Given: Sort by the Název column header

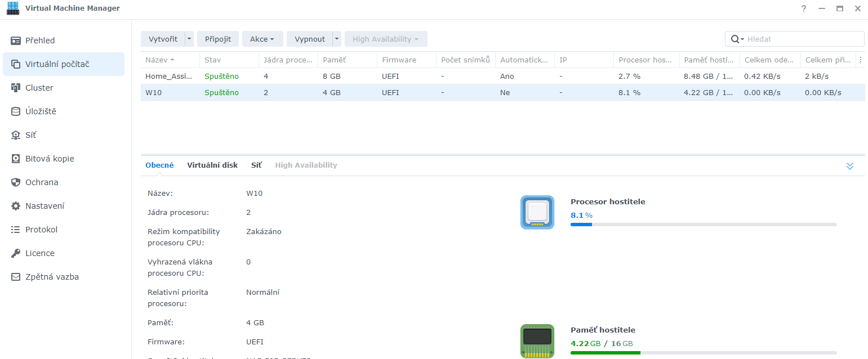Looking at the screenshot, I should pos(170,60).
